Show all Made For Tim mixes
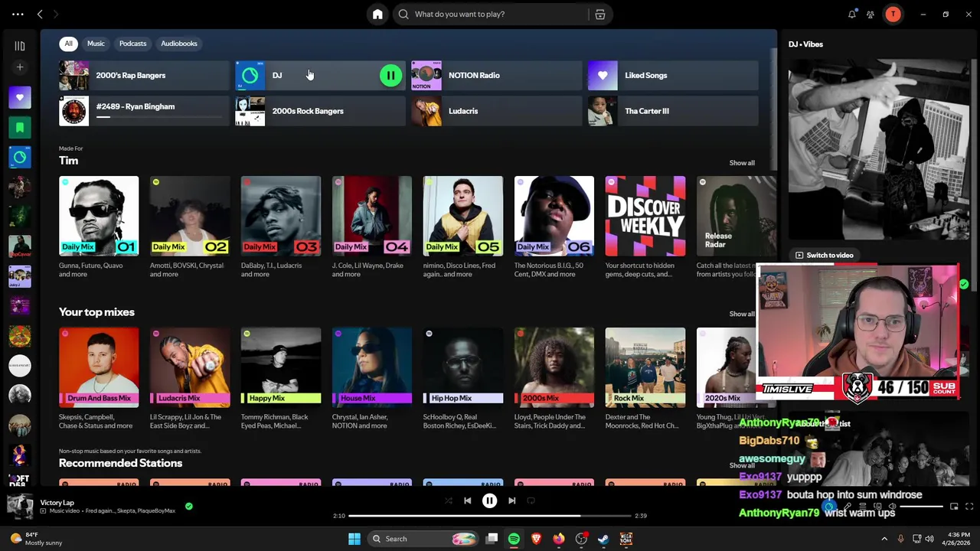 tap(741, 163)
